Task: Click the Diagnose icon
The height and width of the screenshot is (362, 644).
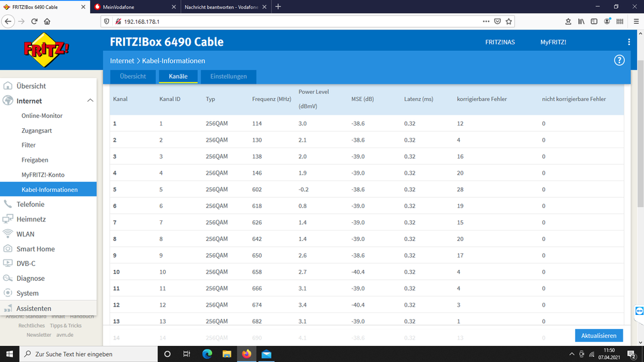Action: tap(8, 278)
